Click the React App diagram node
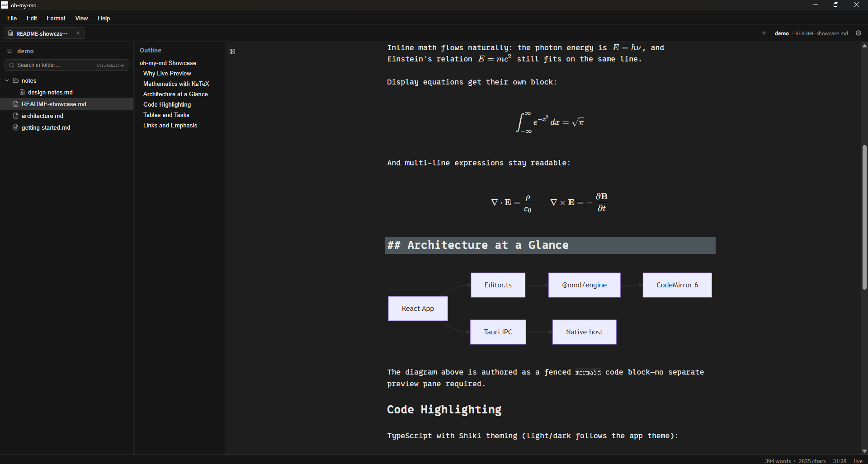The image size is (868, 464). pos(418,309)
